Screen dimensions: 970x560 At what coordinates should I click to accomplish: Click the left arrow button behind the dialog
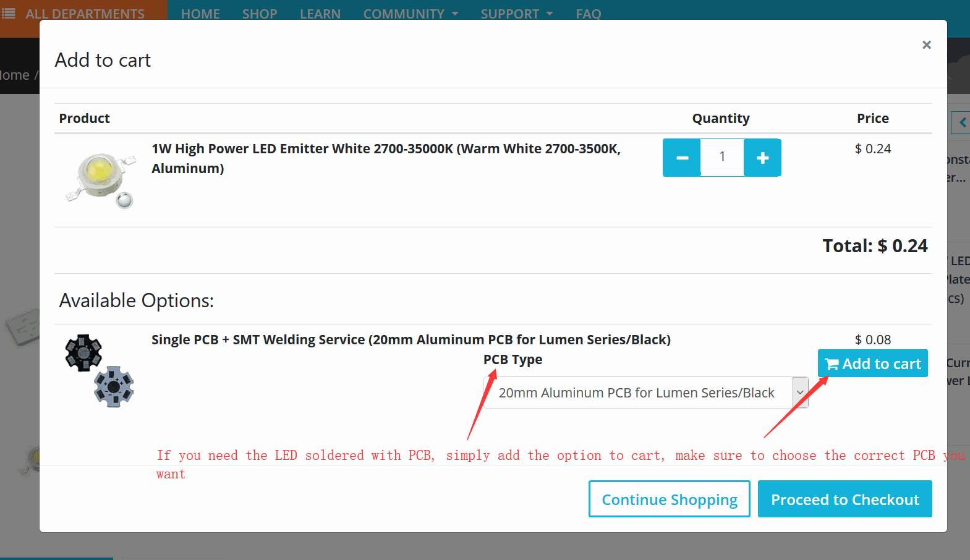961,122
